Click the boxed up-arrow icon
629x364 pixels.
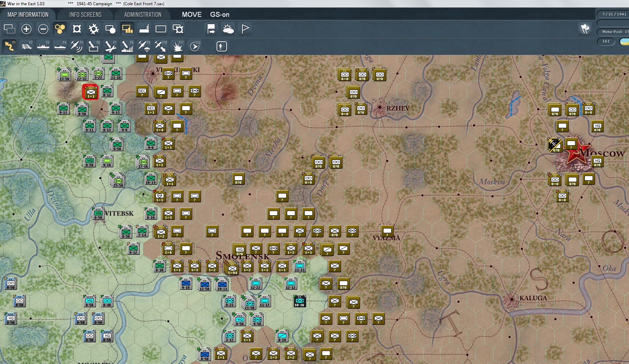[221, 46]
